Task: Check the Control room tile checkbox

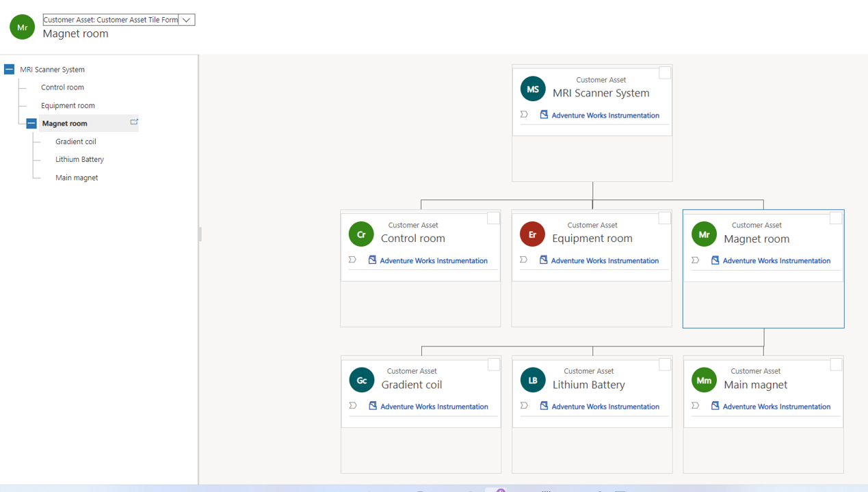Action: click(x=493, y=218)
